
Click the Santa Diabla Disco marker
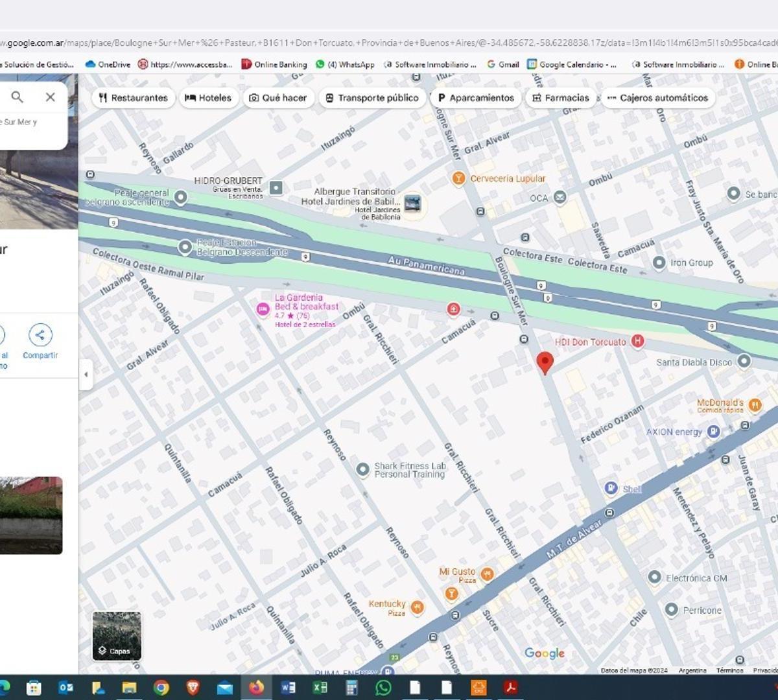click(x=744, y=362)
